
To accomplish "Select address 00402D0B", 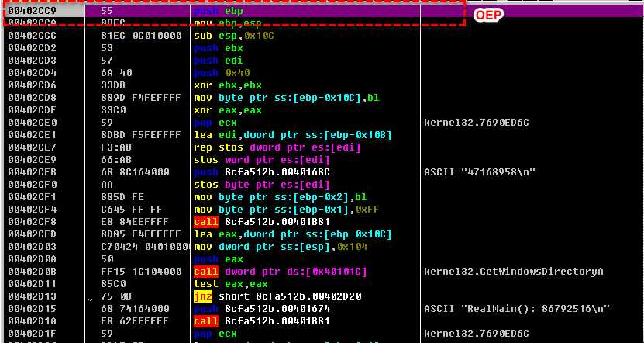I will (32, 272).
